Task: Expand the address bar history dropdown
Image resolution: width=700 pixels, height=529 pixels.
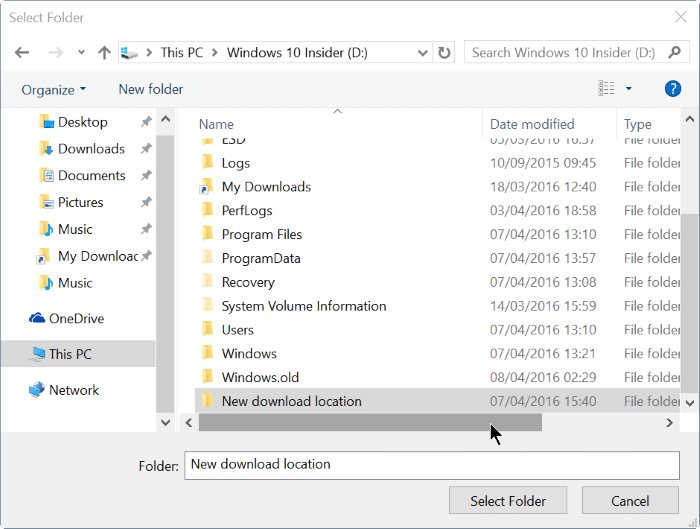Action: pos(424,52)
